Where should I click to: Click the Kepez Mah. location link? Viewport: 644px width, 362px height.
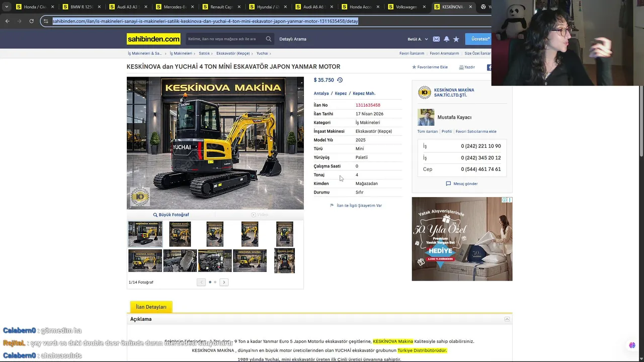click(364, 94)
